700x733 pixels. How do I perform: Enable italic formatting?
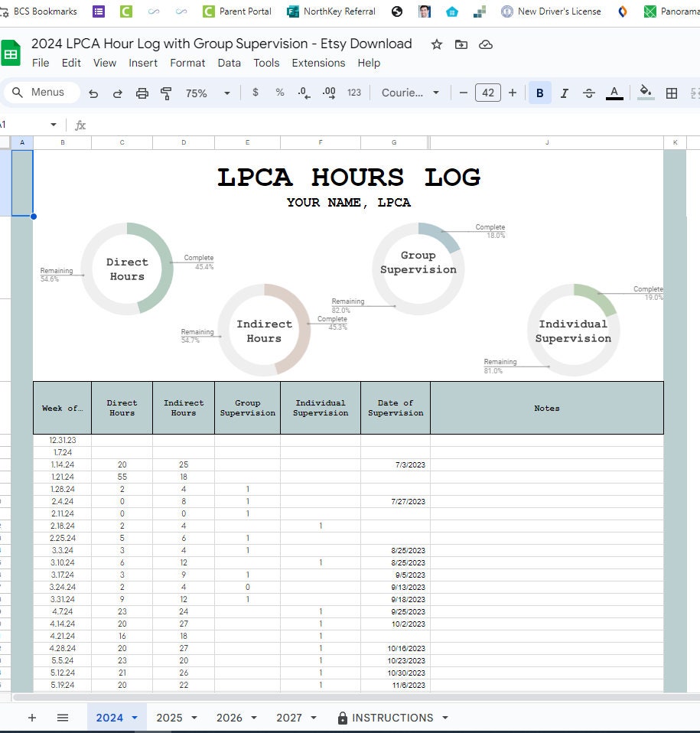(564, 92)
